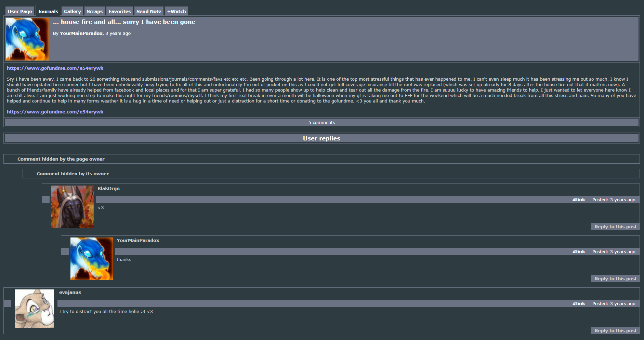The width and height of the screenshot is (644, 340).
Task: Copy the #link of BlakDrgn's comment
Action: [579, 200]
